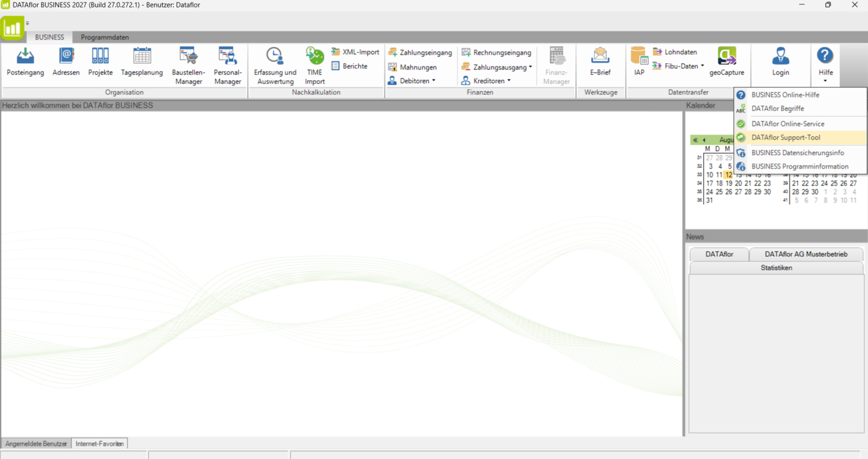Select day 3 in calendar week 32
This screenshot has width=868, height=459.
(x=711, y=166)
